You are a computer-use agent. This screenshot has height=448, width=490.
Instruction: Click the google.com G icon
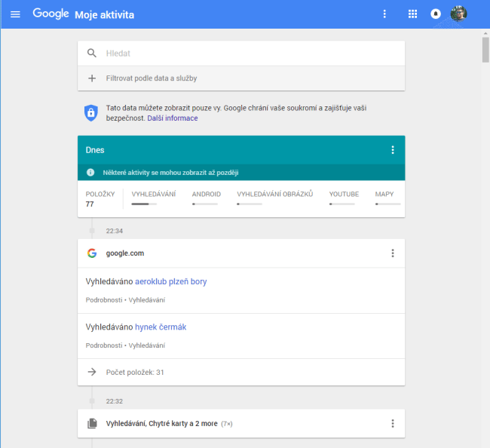[x=92, y=253]
